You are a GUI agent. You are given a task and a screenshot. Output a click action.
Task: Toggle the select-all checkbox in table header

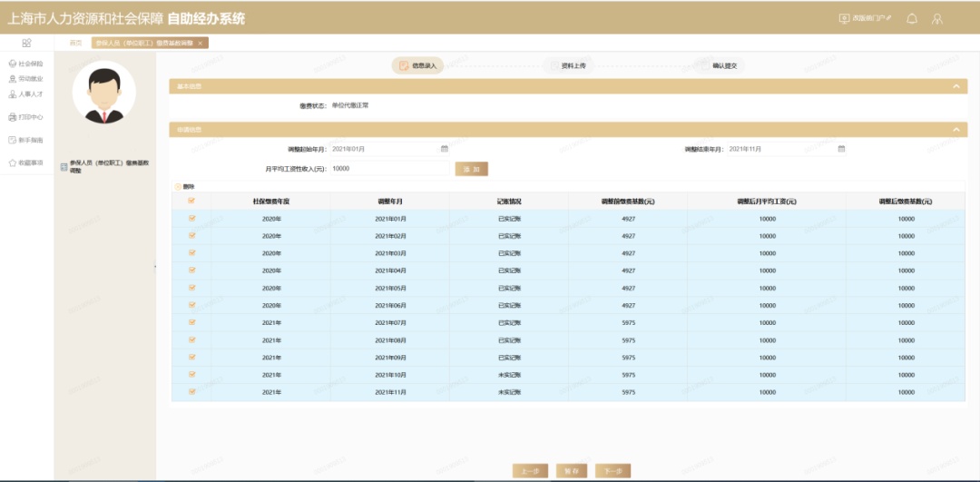click(191, 201)
